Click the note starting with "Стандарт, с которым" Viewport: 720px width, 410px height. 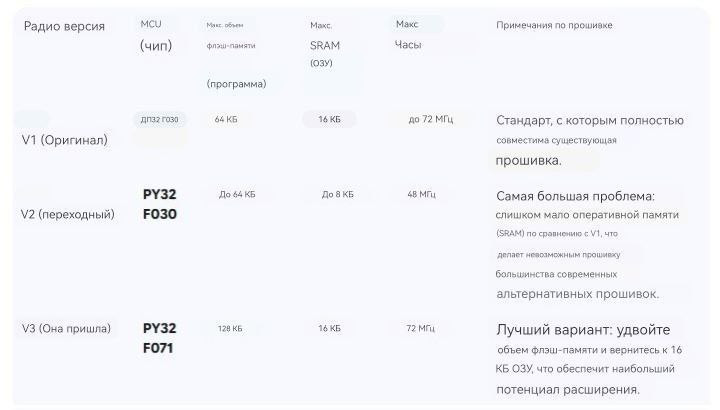pyautogui.click(x=590, y=121)
